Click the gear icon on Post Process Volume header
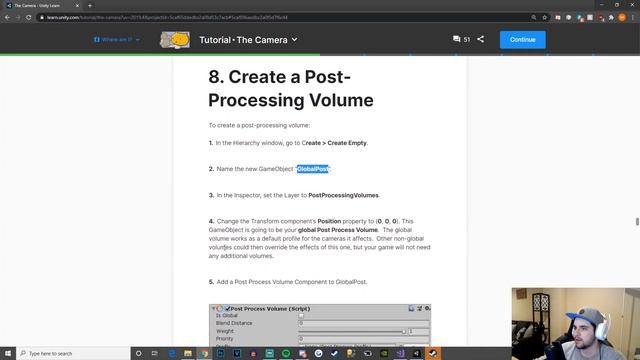Image resolution: width=640 pixels, height=360 pixels. pyautogui.click(x=427, y=309)
